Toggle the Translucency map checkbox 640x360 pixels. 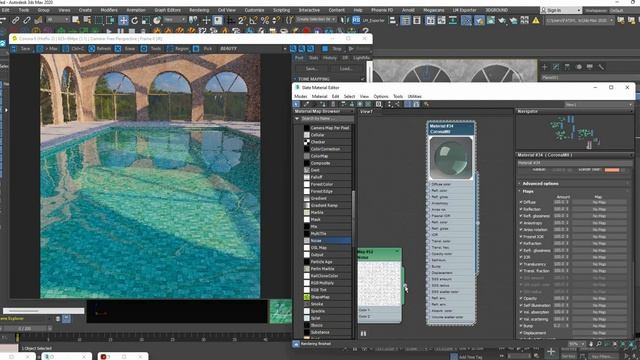(x=521, y=264)
